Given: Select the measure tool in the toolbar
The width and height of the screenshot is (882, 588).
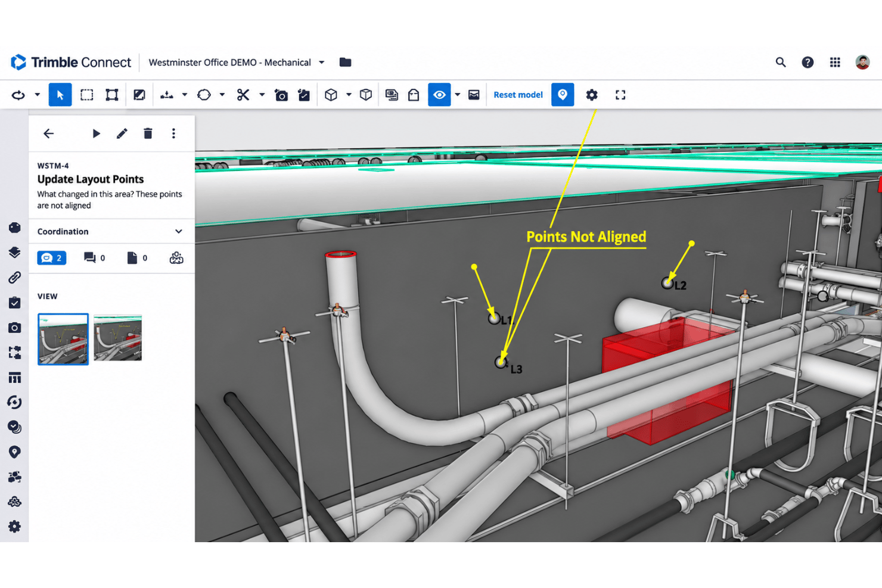Looking at the screenshot, I should coord(167,95).
